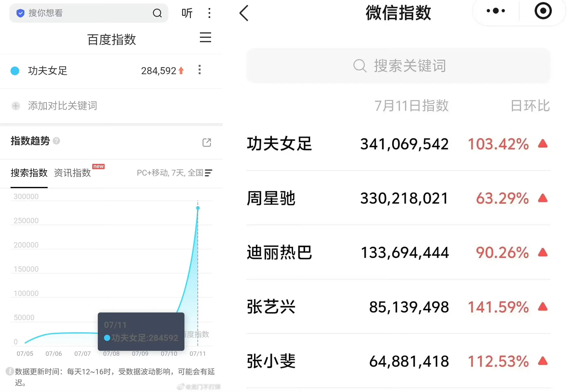574x392 pixels.
Task: Open 迪丽热巴 index entry
Action: (x=398, y=252)
